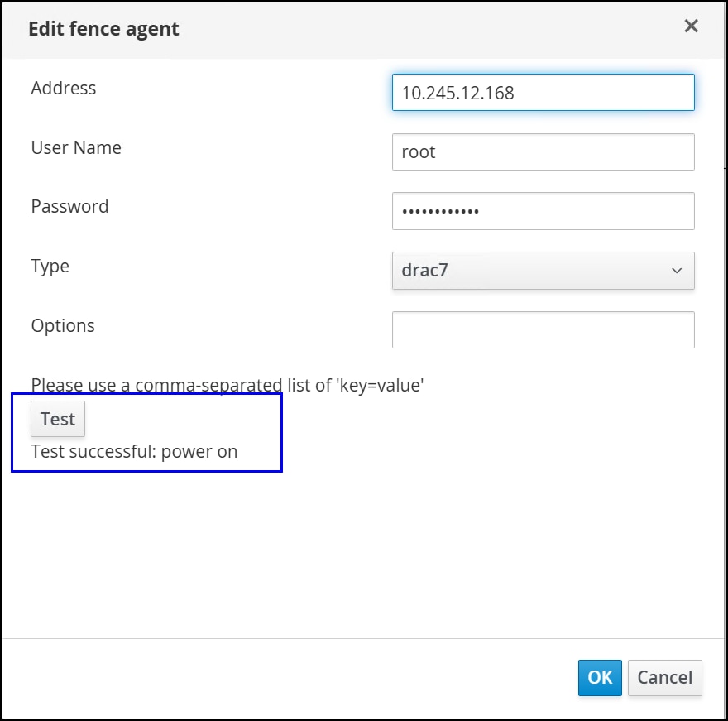Click the Address label
728x721 pixels.
coord(64,88)
